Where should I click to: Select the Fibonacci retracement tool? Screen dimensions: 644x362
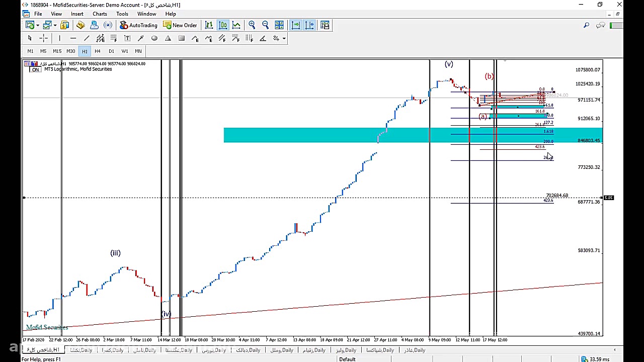114,38
